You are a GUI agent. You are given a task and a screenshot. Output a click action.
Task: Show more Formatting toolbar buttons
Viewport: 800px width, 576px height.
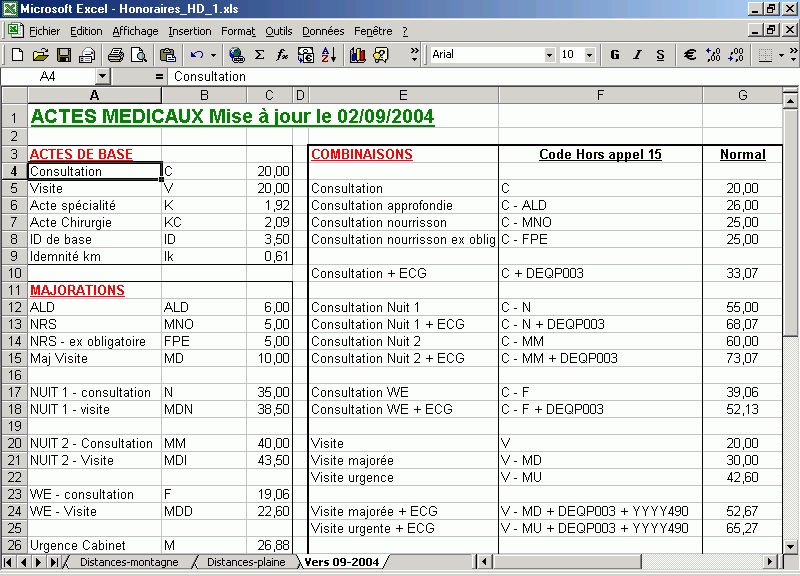pos(793,55)
